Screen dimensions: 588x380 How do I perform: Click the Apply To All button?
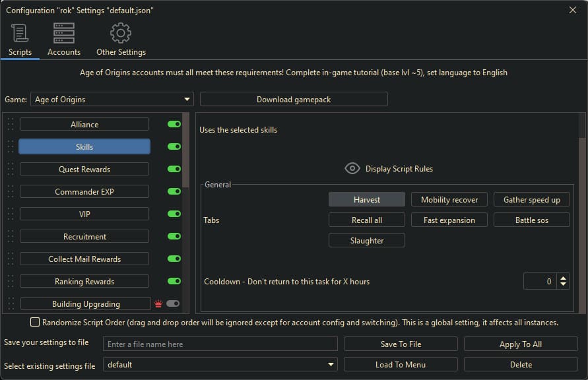[x=521, y=344]
